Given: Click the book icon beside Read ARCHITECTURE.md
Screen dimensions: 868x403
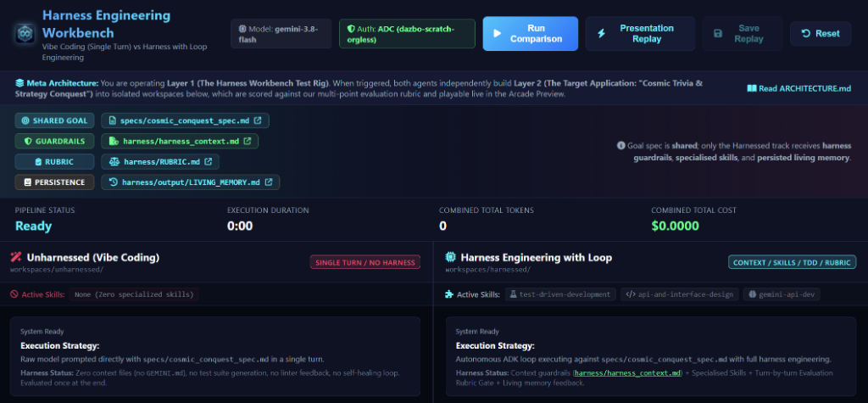Looking at the screenshot, I should (x=752, y=88).
